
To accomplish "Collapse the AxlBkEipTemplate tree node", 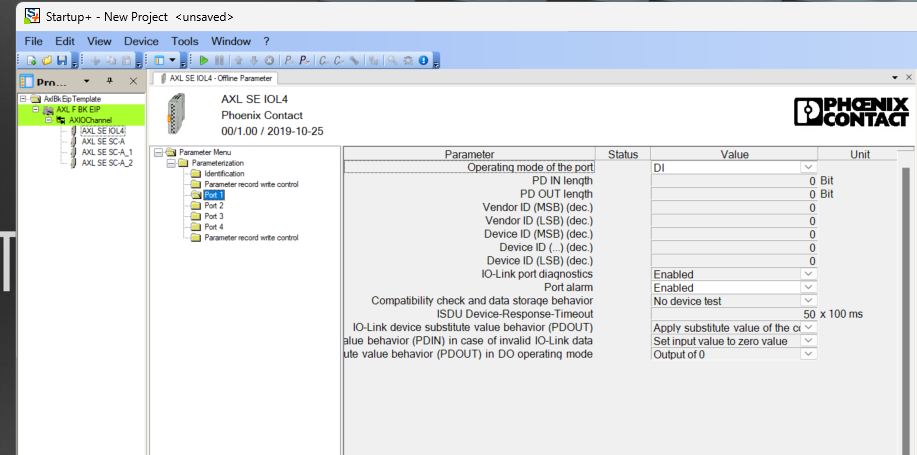I will pos(23,99).
